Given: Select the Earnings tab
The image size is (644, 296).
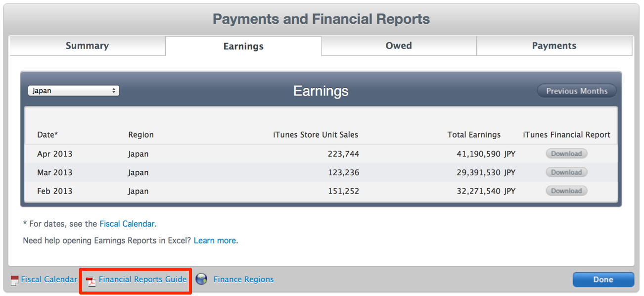Looking at the screenshot, I should [x=243, y=46].
